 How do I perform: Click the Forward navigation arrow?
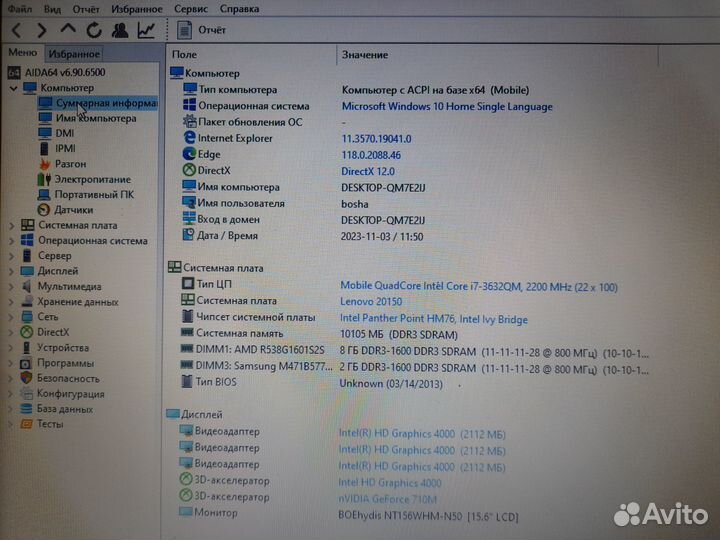[x=41, y=30]
